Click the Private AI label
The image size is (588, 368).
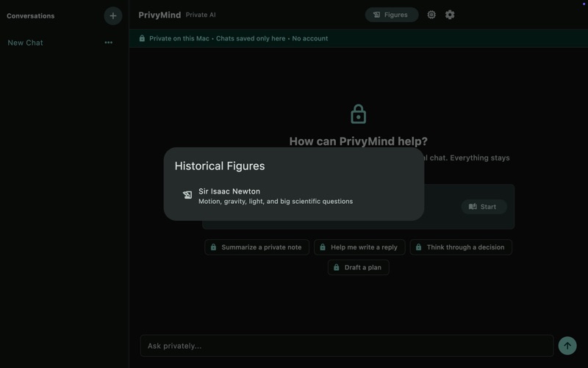pyautogui.click(x=201, y=15)
